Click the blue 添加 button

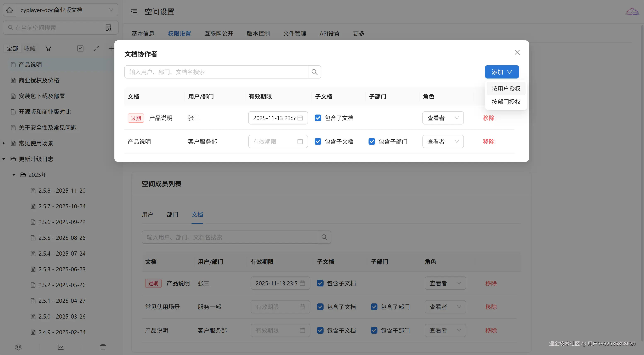tap(502, 72)
